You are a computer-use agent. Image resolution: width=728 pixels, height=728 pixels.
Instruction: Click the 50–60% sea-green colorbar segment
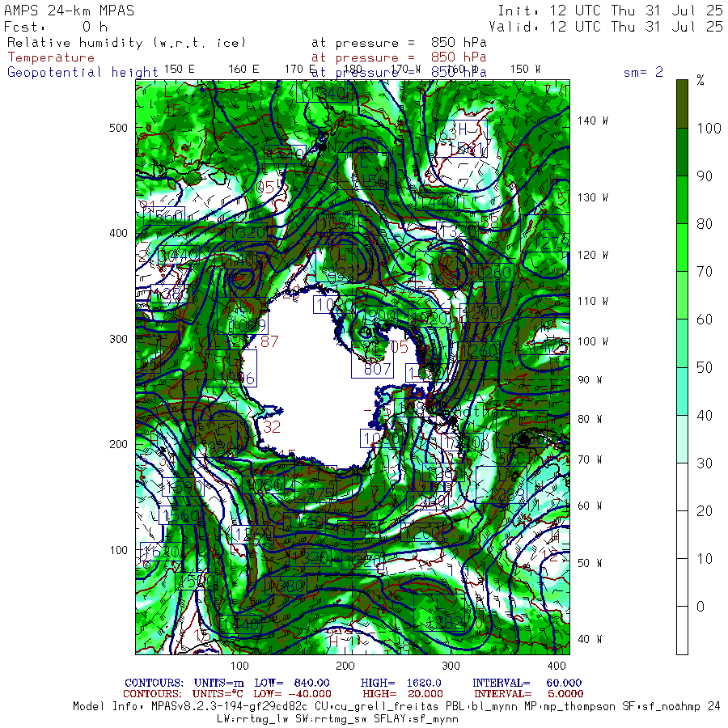(x=682, y=344)
